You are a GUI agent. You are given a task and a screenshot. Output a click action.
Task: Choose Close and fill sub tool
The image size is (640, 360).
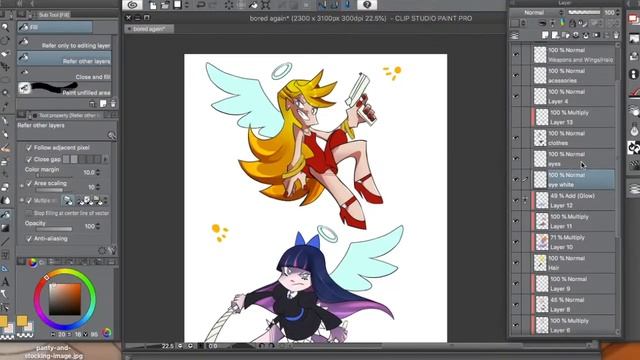coord(64,73)
